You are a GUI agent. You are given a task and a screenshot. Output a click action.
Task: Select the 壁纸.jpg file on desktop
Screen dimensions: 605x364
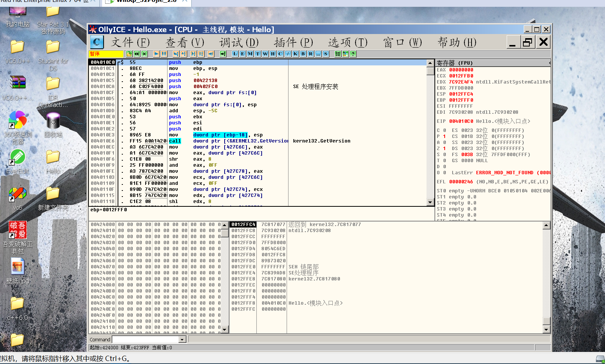pyautogui.click(x=17, y=271)
